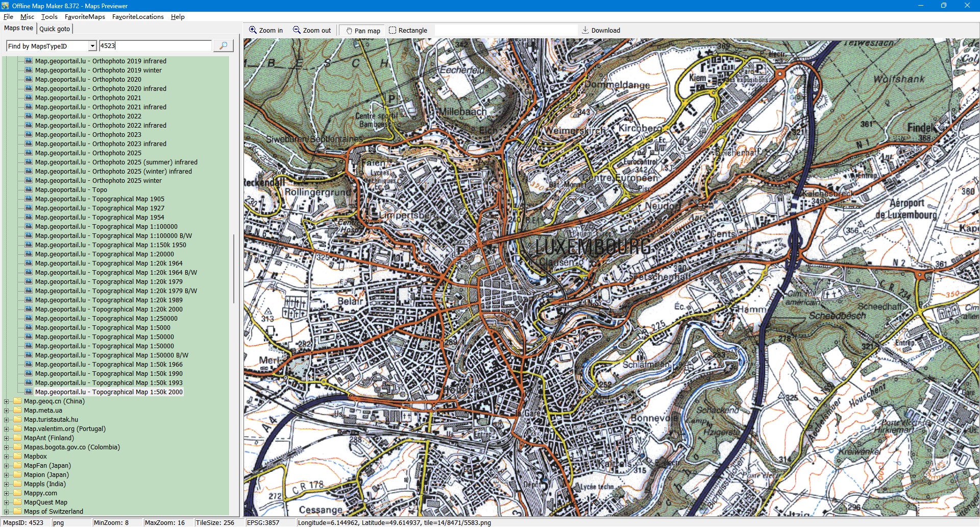Expand the MapQuest Map tree node
The width and height of the screenshot is (980, 527).
(7, 502)
